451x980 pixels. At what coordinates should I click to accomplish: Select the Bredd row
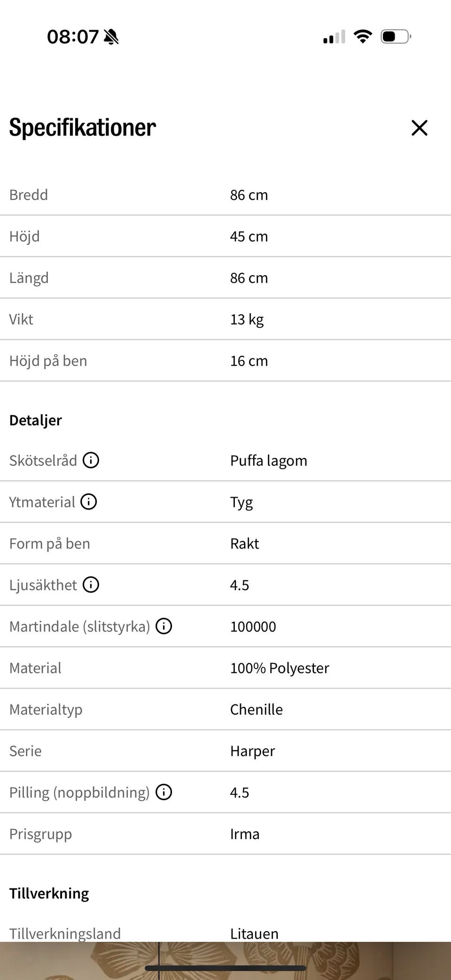[x=225, y=195]
